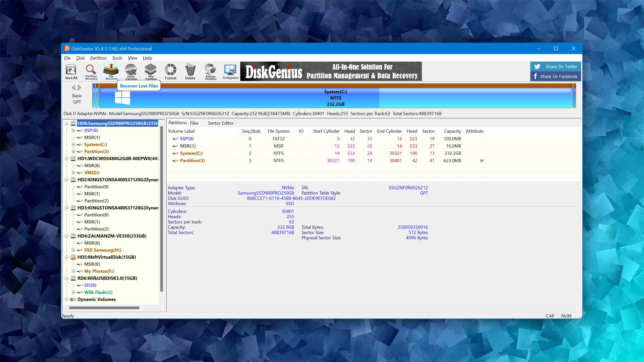Image resolution: width=644 pixels, height=362 pixels.
Task: Expand the System(C:) tree node
Action: click(73, 144)
